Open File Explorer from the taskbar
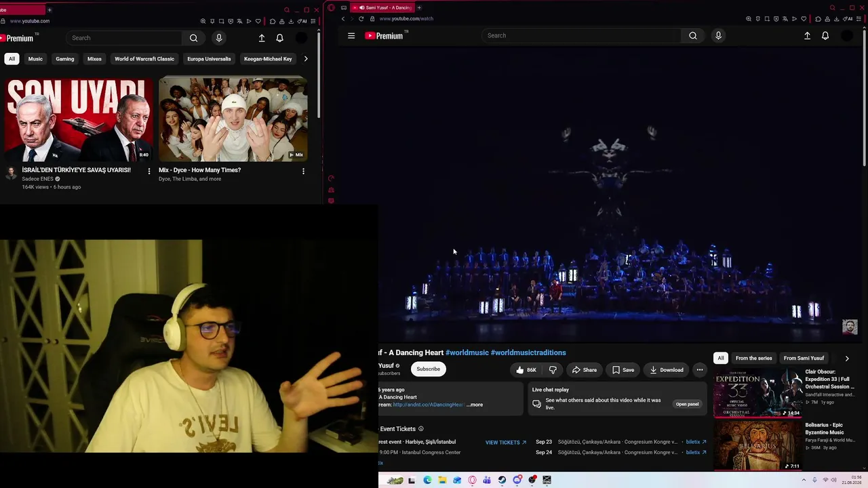Image resolution: width=868 pixels, height=488 pixels. pyautogui.click(x=442, y=480)
